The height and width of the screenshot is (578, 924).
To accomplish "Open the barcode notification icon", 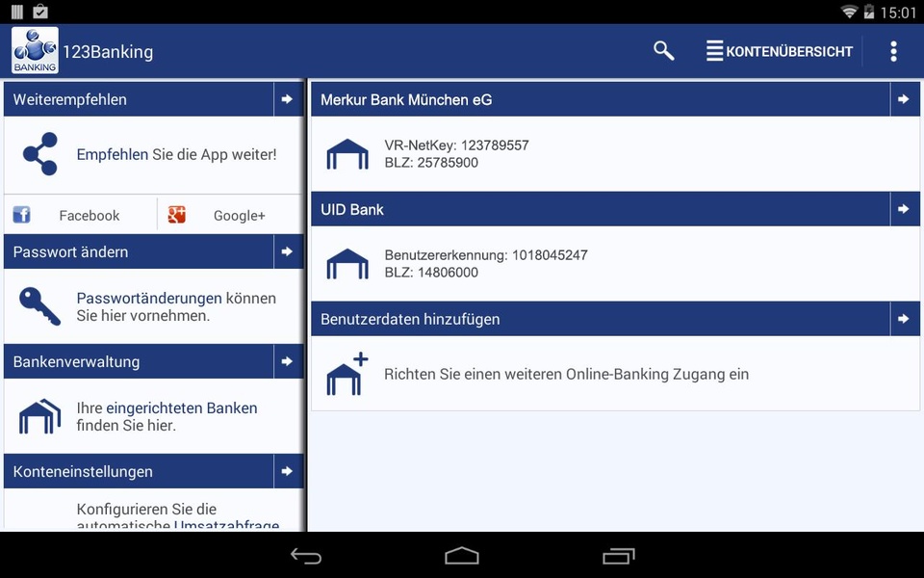I will pos(17,12).
